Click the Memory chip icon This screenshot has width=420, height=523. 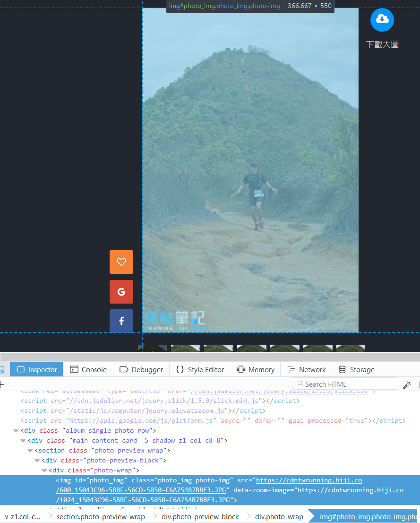[x=240, y=370]
